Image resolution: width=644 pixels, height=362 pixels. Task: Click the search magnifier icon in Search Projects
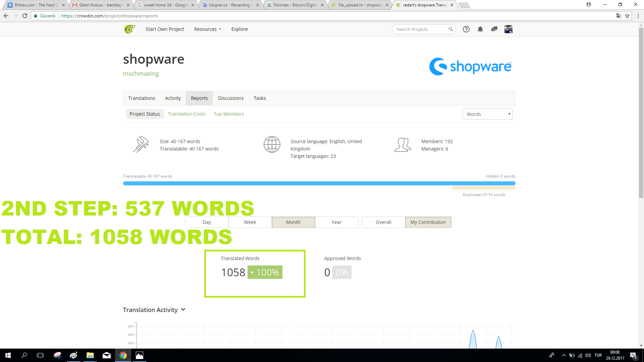450,29
